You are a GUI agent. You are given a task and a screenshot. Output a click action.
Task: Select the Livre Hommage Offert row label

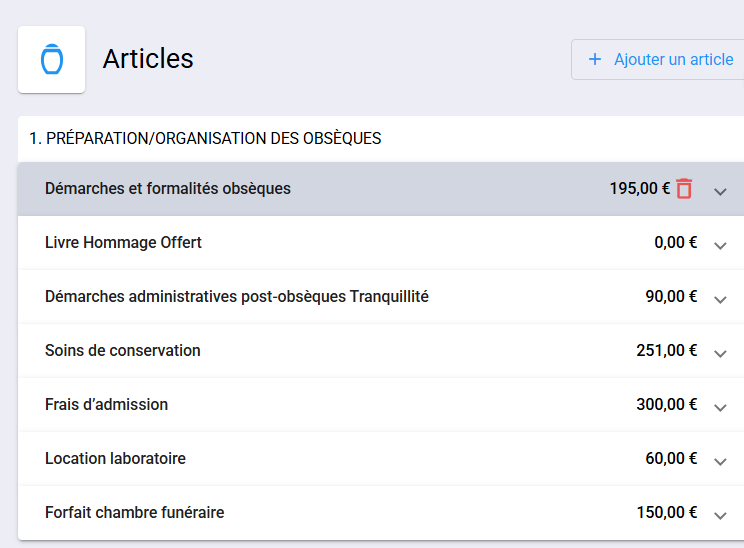(x=123, y=242)
